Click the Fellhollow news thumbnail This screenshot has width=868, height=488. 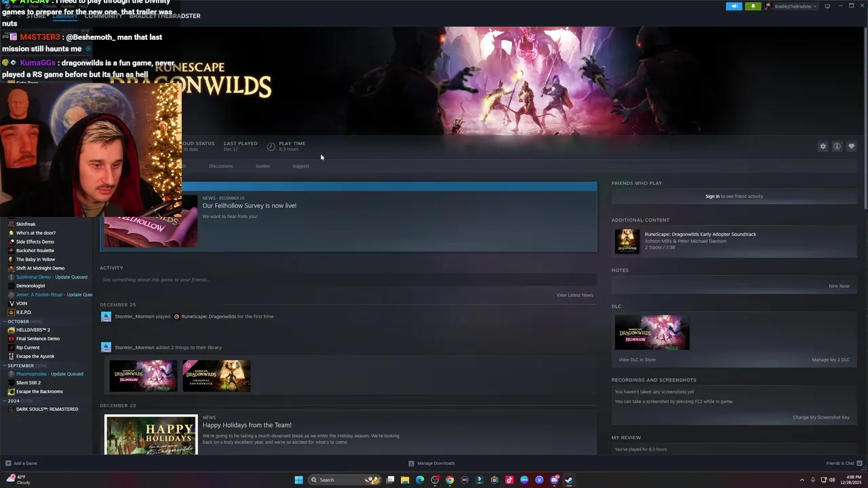click(151, 221)
